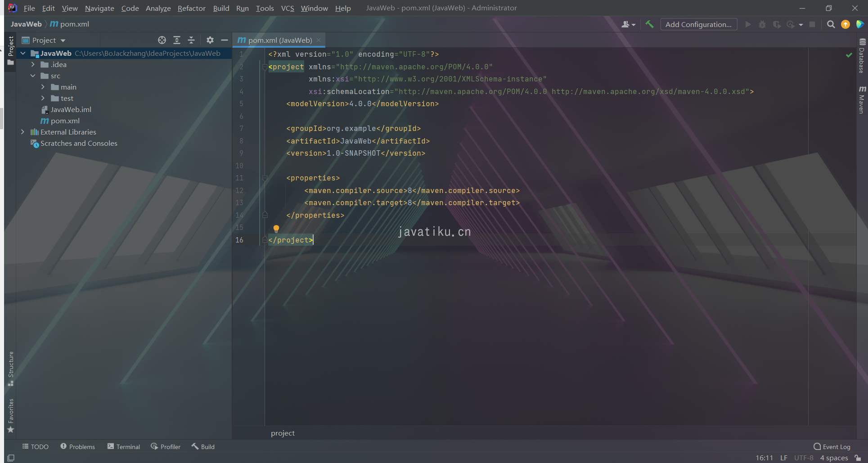
Task: Click the 4 spaces indent indicator
Action: coord(834,458)
